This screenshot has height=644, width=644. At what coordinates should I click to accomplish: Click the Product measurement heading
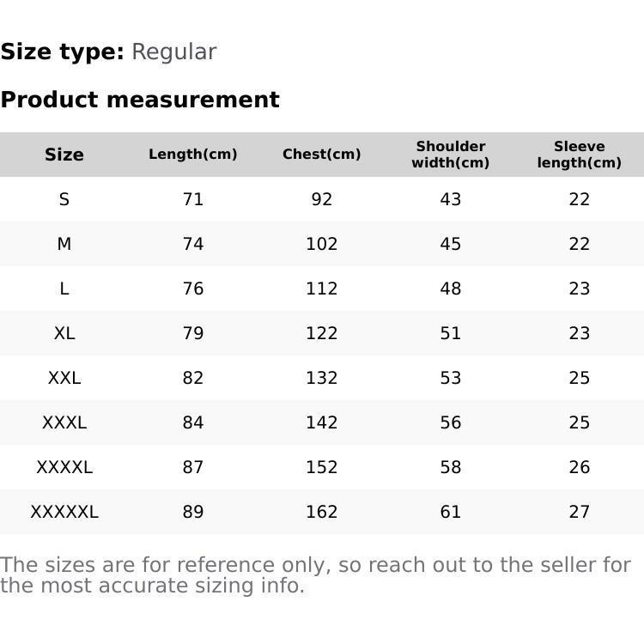click(140, 100)
